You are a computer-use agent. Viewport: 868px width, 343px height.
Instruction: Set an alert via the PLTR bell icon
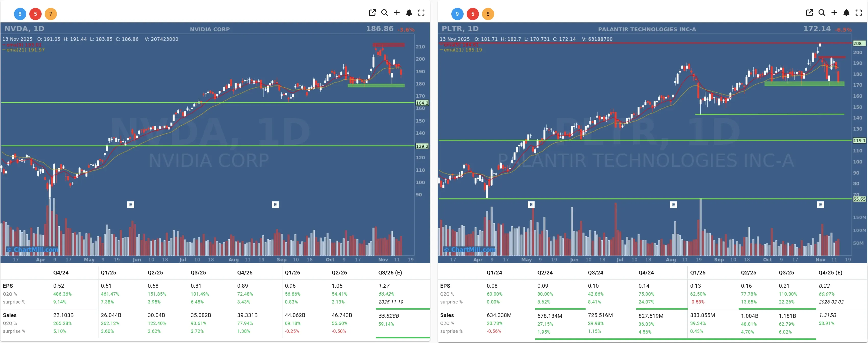[846, 13]
